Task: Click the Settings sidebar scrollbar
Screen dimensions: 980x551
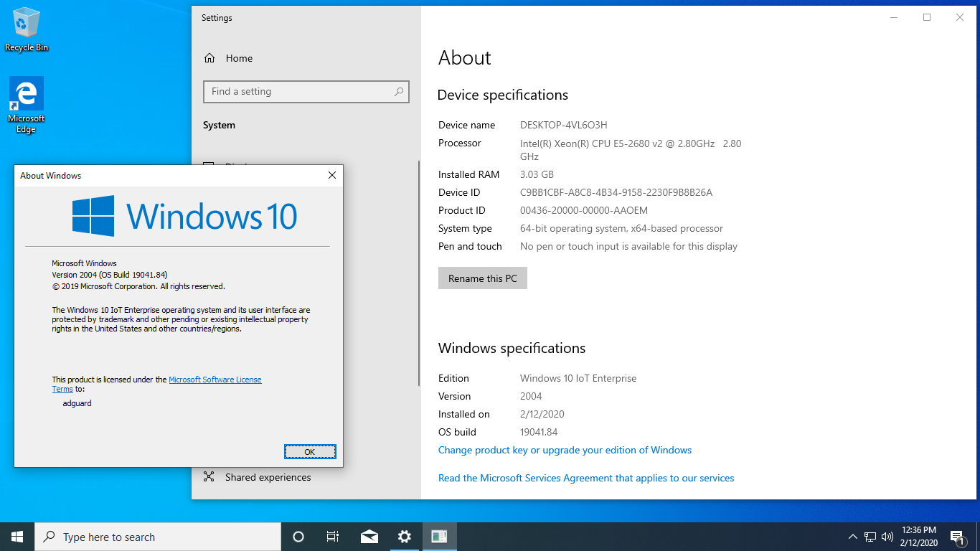Action: pyautogui.click(x=419, y=273)
